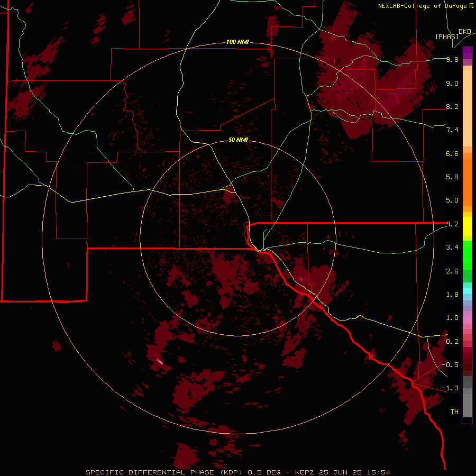This screenshot has height=476, width=476.
Task: Click the "50 NMI" range ring label
Action: point(238,140)
